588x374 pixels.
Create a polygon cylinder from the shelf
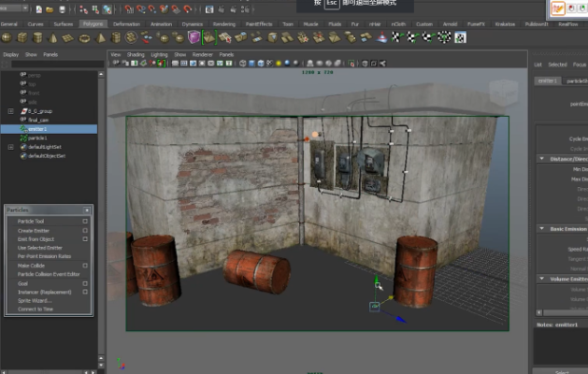(37, 37)
